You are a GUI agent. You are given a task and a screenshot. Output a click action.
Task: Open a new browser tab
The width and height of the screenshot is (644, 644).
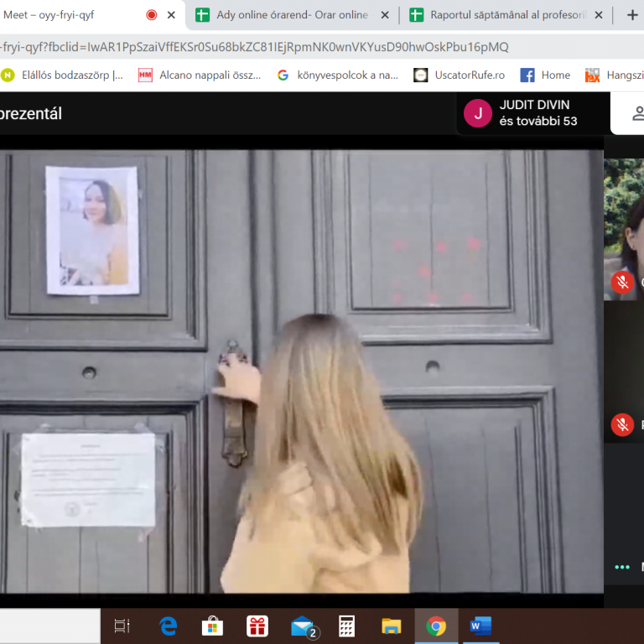click(x=632, y=15)
